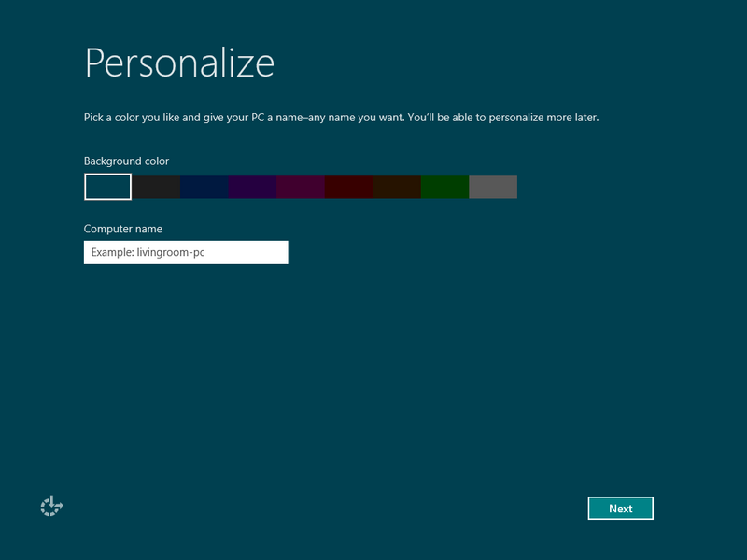Click the empty right end of Computer name field
This screenshot has width=747, height=560.
(266, 252)
